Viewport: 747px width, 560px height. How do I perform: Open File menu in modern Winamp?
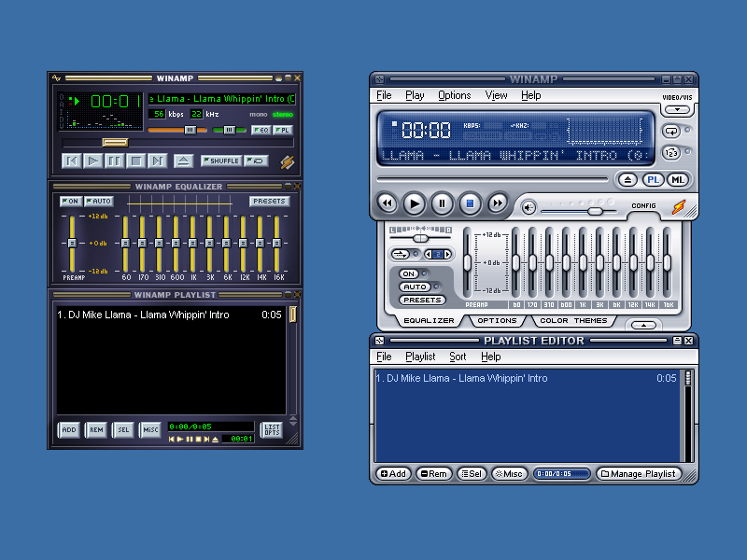point(384,95)
